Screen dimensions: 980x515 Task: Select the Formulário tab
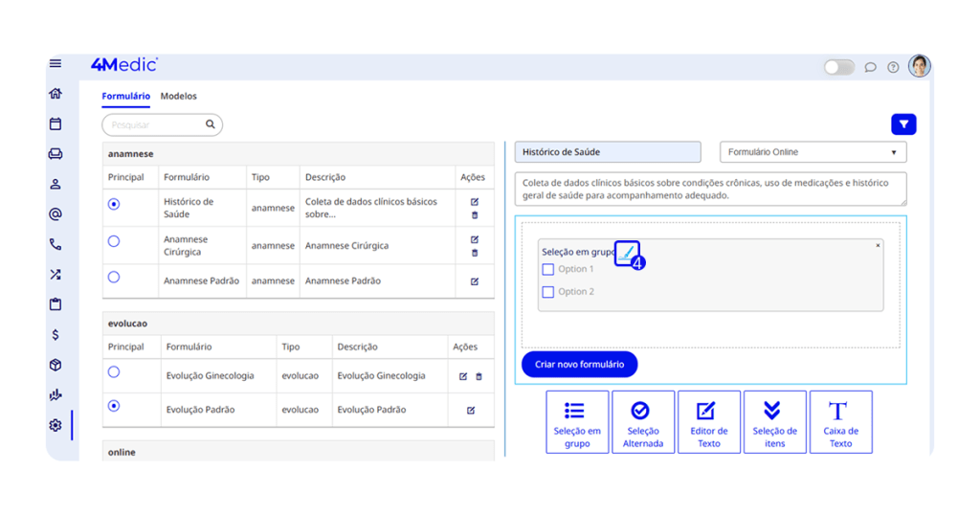125,97
